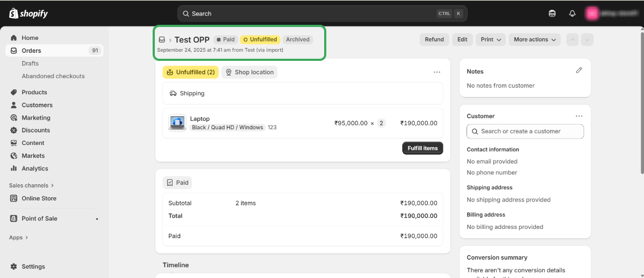Screen dimensions: 644x278
Task: Open the Print dropdown
Action: [491, 39]
